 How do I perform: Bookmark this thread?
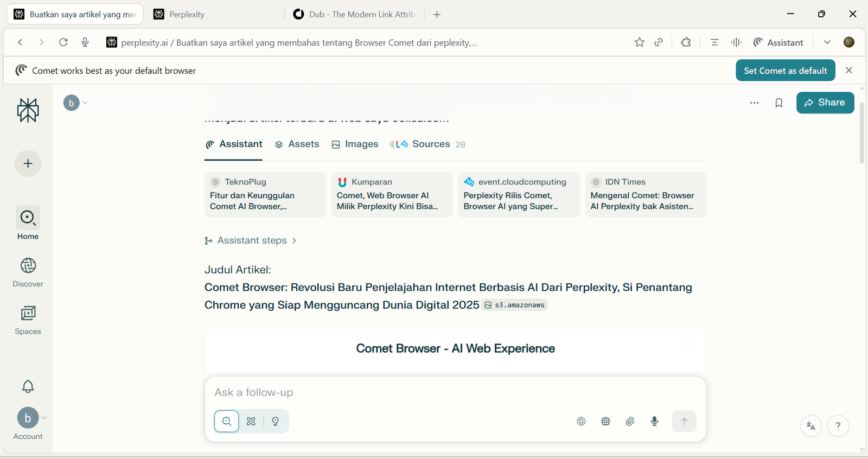point(779,103)
